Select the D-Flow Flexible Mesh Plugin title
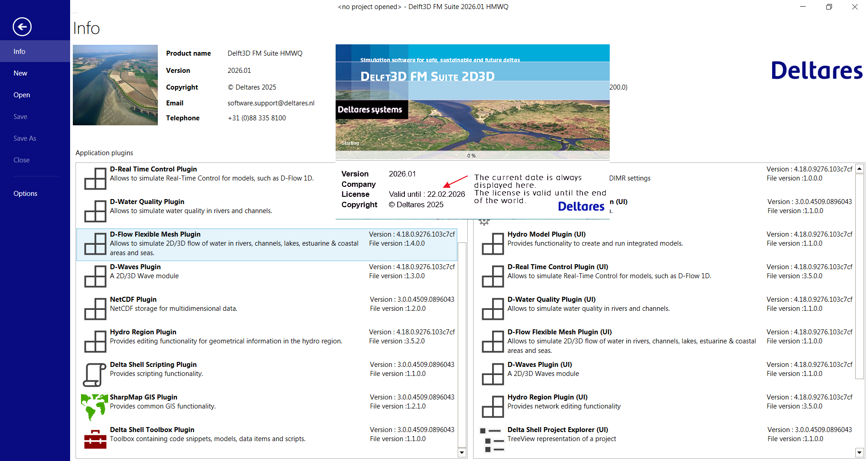 click(155, 234)
